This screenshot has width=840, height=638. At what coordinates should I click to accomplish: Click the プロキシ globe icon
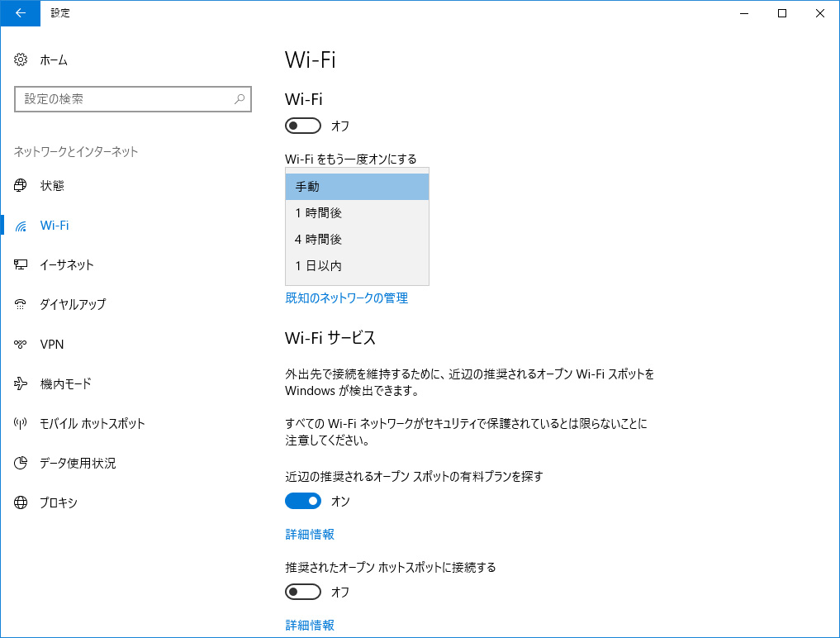click(21, 503)
